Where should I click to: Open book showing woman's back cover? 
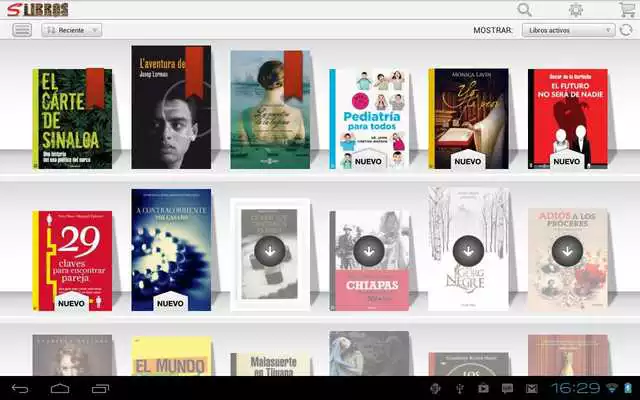(x=270, y=109)
